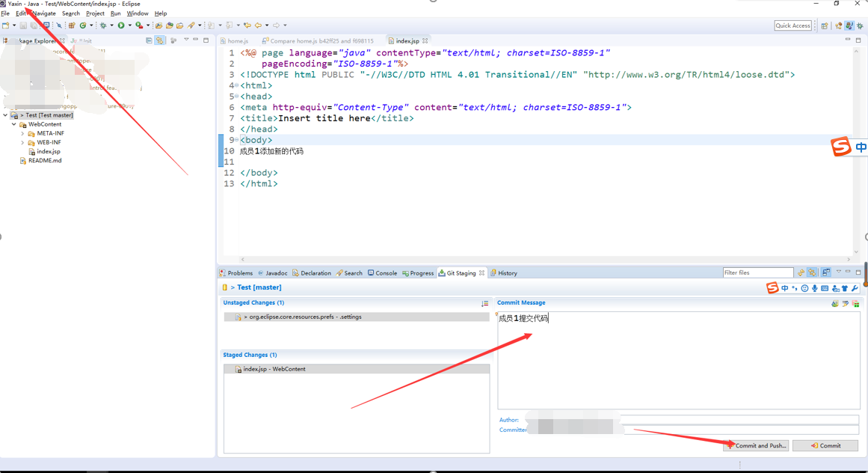Open the History view tab

pyautogui.click(x=504, y=273)
